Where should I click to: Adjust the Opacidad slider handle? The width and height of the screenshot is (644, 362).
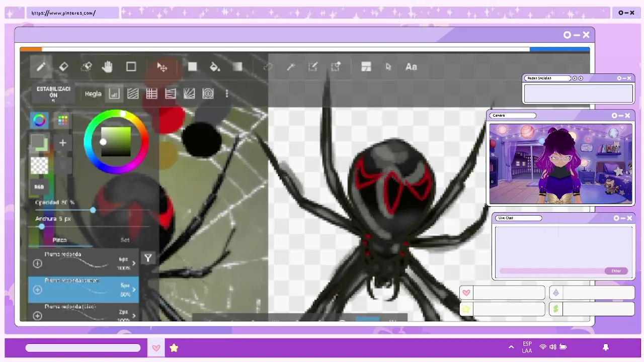click(93, 210)
